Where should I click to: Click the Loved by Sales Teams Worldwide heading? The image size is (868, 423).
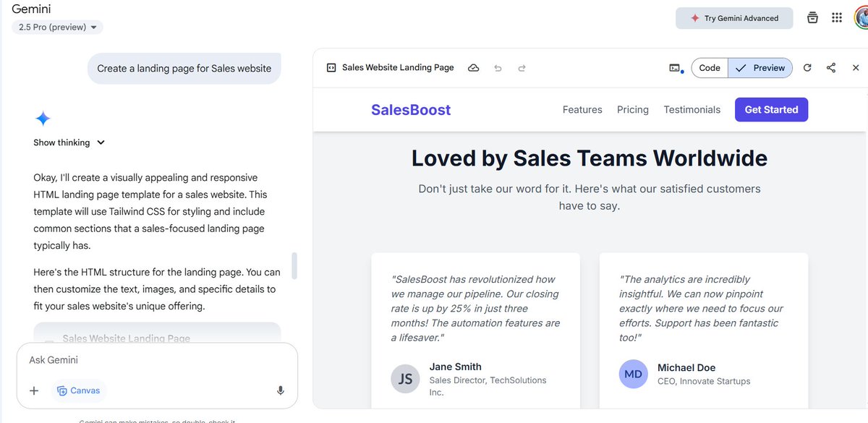coord(590,158)
